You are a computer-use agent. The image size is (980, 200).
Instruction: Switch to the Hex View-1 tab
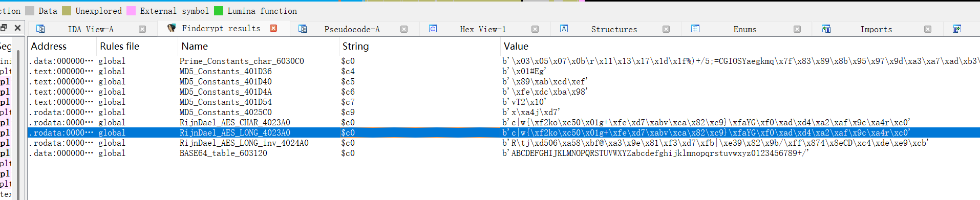482,29
